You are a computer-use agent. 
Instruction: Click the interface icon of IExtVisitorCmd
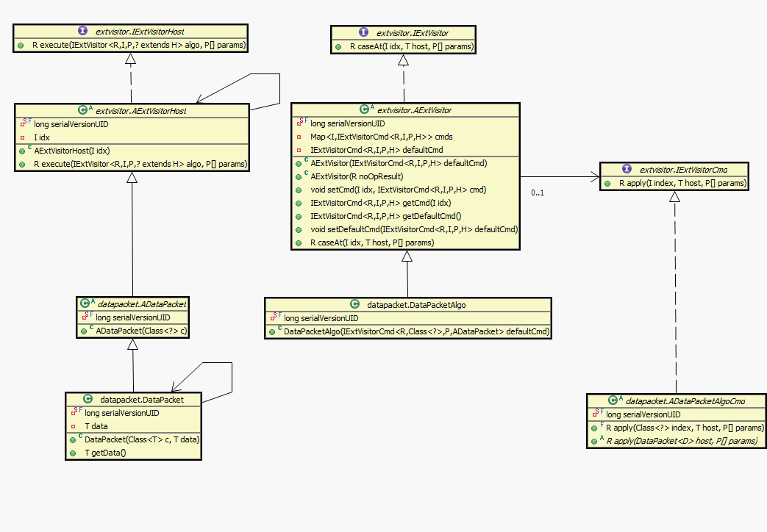click(x=627, y=169)
